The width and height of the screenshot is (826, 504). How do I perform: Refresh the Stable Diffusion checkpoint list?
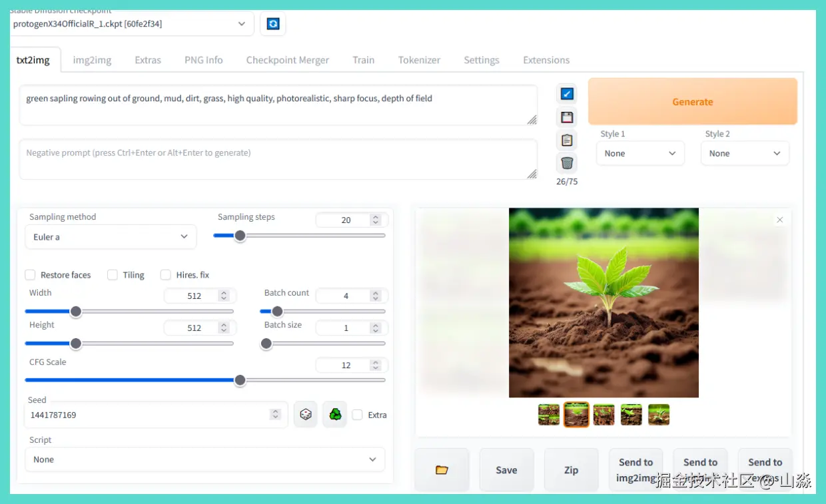(x=273, y=24)
